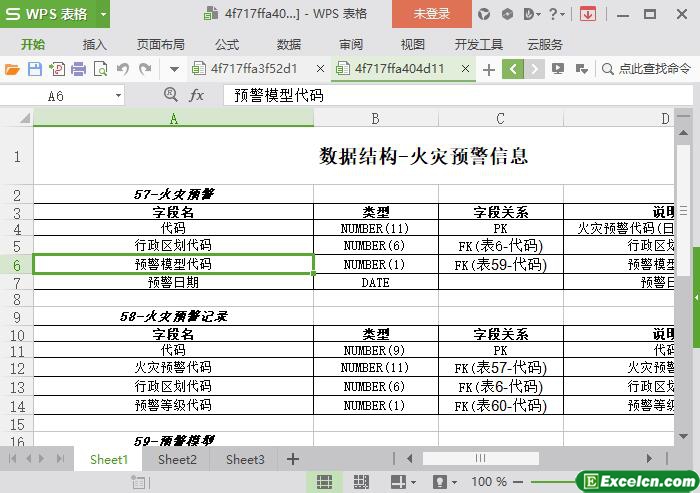Select the DATE cell in row 7
Screen dimensions: 700x493
pos(376,282)
